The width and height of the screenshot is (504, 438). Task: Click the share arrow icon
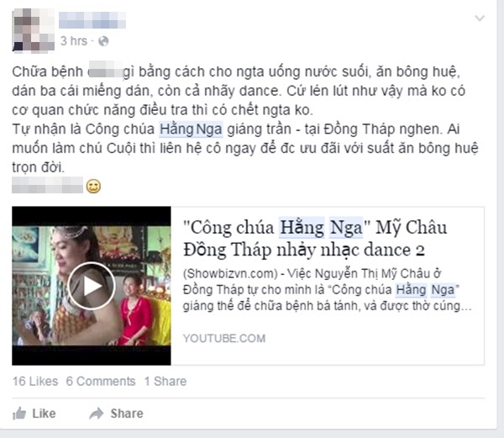click(x=97, y=414)
